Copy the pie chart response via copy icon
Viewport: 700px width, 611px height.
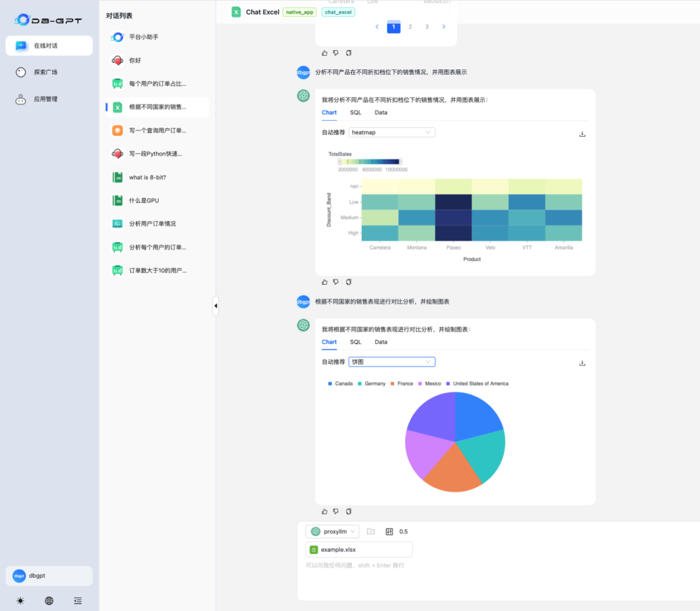[x=349, y=511]
